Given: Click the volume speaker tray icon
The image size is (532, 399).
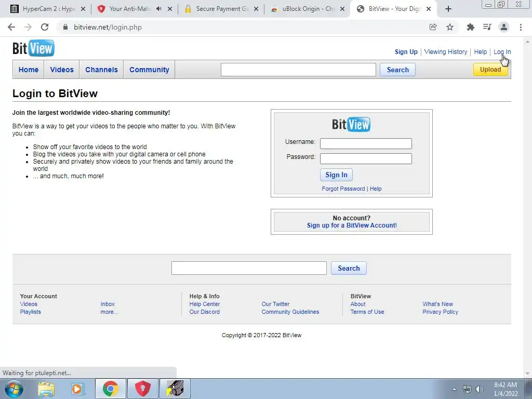Looking at the screenshot, I should point(479,389).
